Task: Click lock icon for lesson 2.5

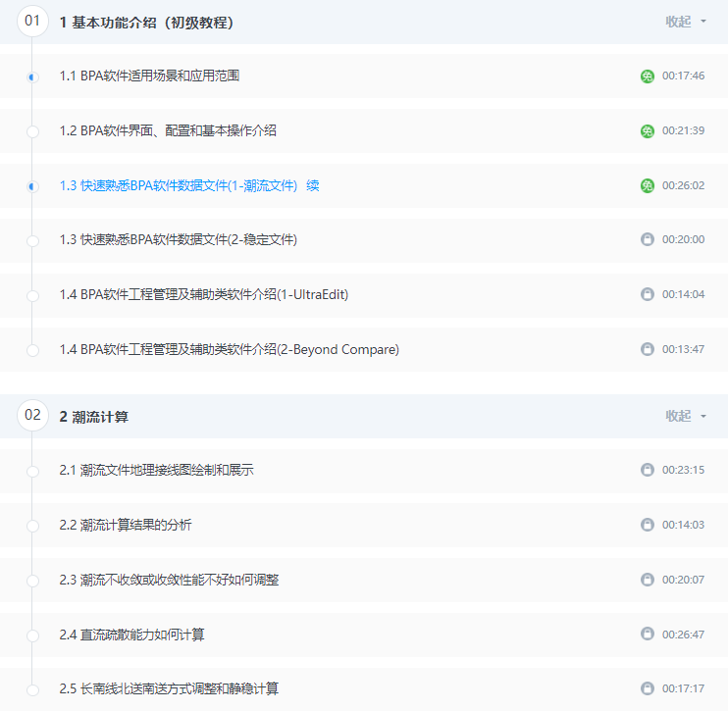Action: coord(648,688)
